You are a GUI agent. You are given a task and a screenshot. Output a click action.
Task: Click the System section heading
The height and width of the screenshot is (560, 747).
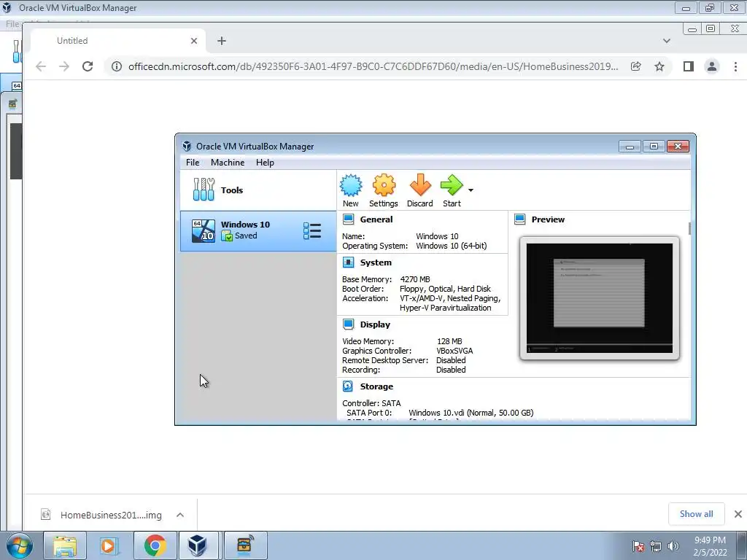point(376,262)
